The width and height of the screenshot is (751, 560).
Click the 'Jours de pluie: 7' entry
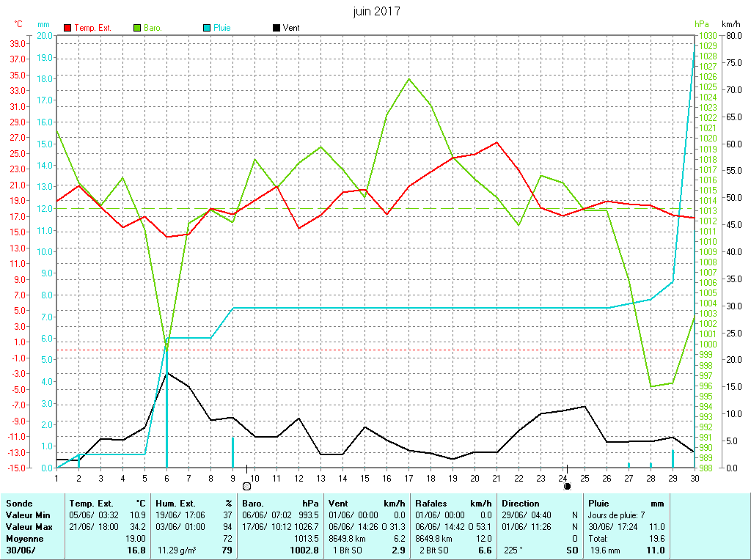click(x=616, y=515)
